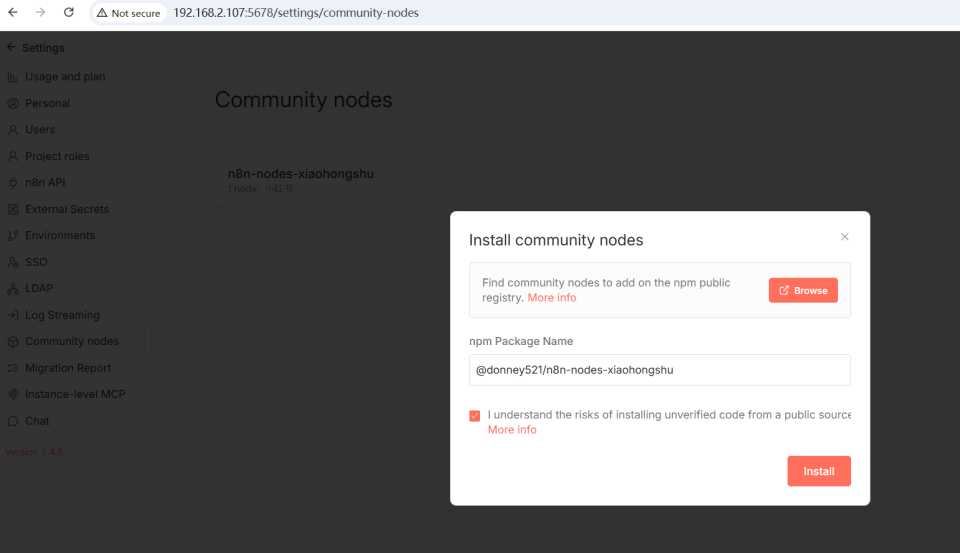
Task: Open the Users settings page
Action: pyautogui.click(x=40, y=130)
